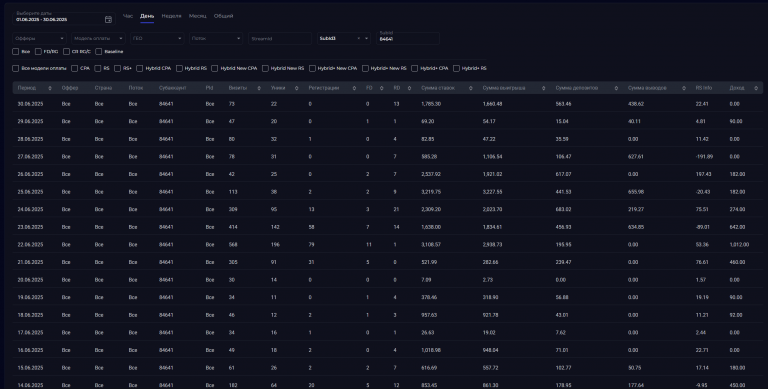This screenshot has height=389, width=768.
Task: Click the bets sum value 3,219.75
Action: [x=431, y=192]
